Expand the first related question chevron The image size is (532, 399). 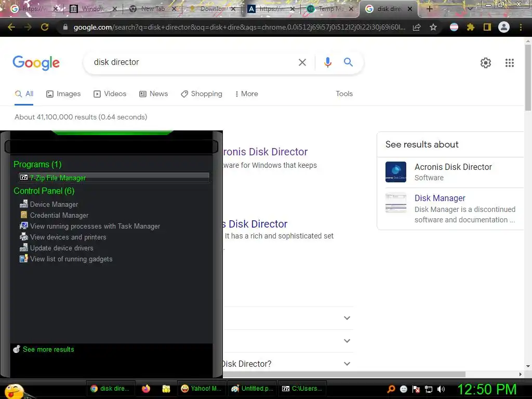click(347, 318)
